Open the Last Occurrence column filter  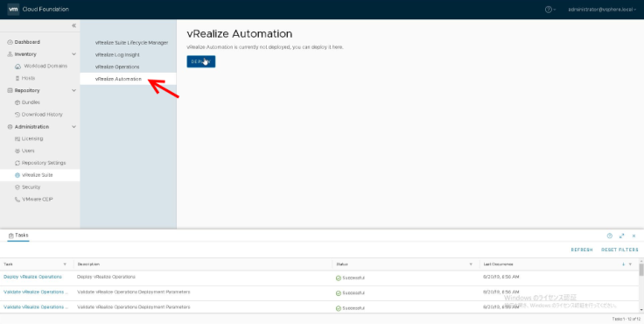[630, 264]
